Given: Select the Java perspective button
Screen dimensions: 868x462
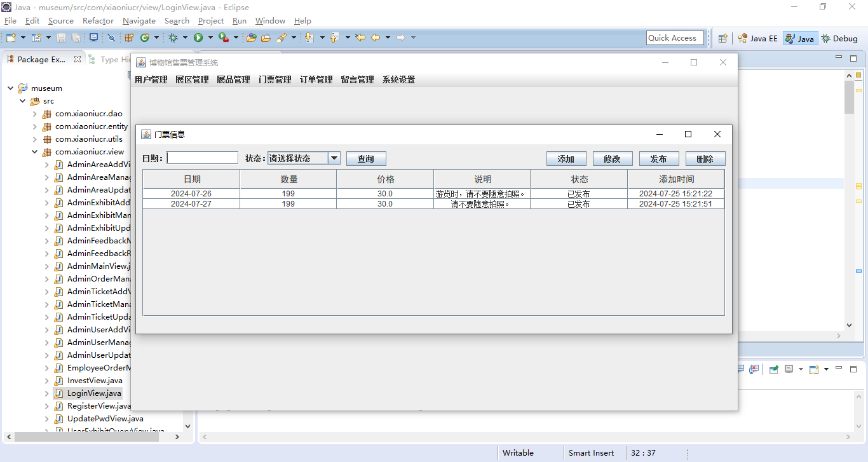Looking at the screenshot, I should click(799, 38).
